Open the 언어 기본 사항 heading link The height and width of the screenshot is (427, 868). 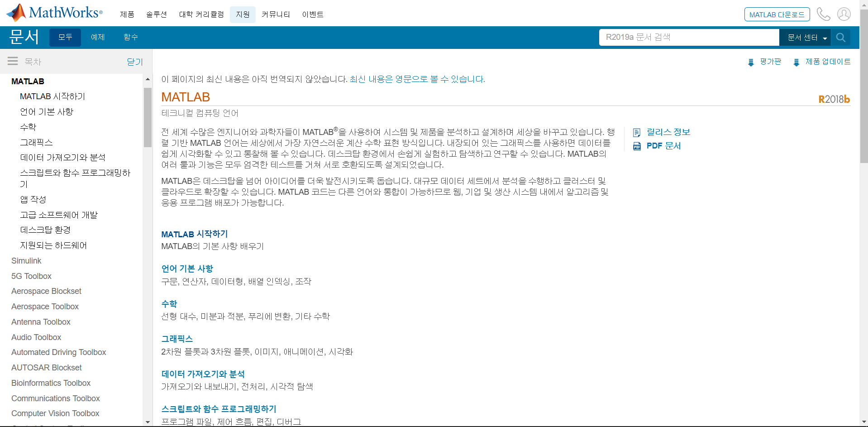point(187,269)
